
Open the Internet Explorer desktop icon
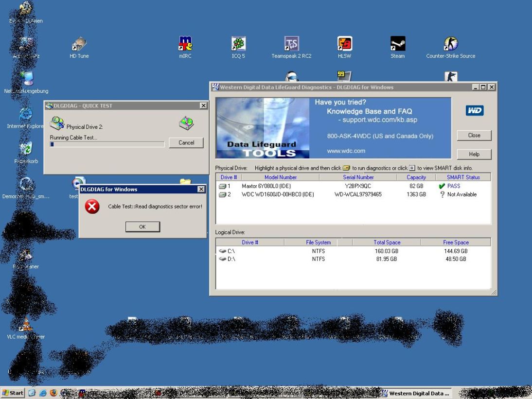[26, 118]
